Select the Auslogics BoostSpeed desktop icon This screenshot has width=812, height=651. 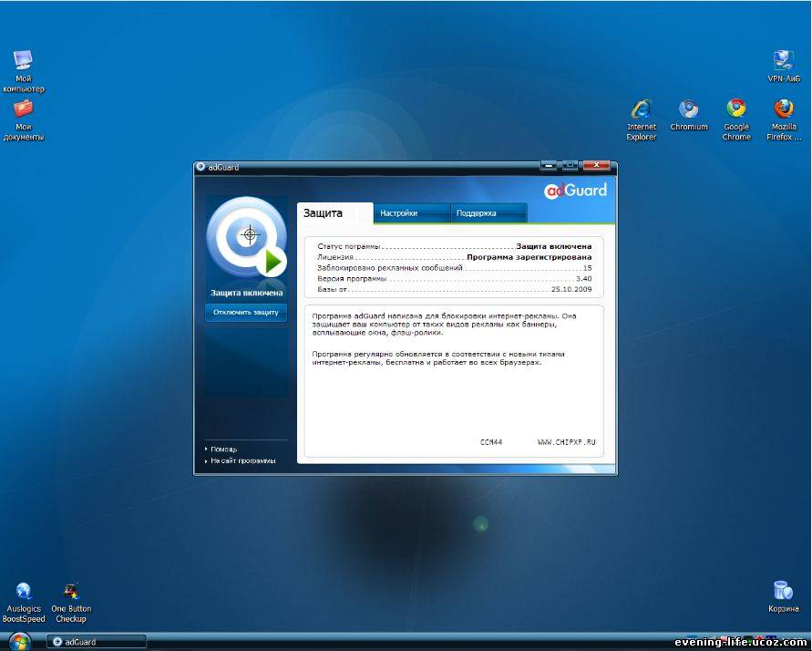point(24,603)
